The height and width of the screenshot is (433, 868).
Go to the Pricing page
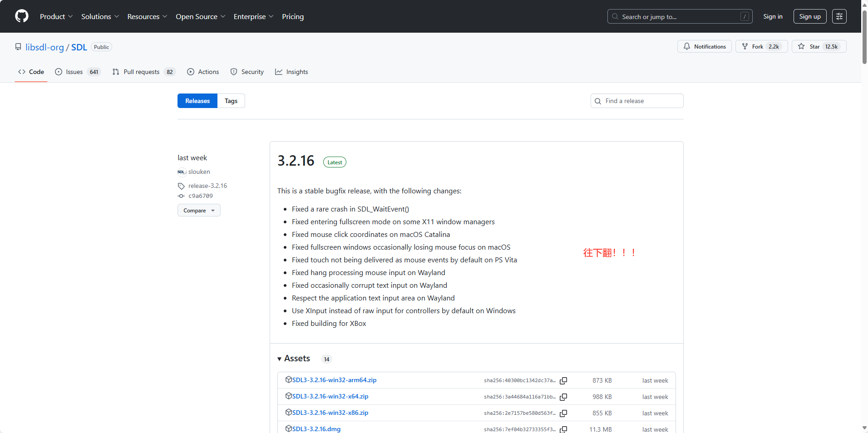click(293, 16)
